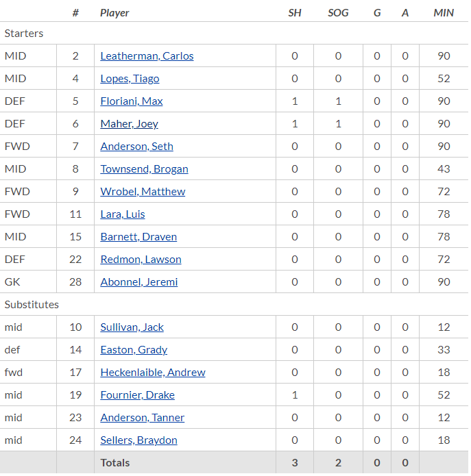This screenshot has width=471, height=476.
Task: Open Anderson, Tanner player page
Action: [x=142, y=418]
